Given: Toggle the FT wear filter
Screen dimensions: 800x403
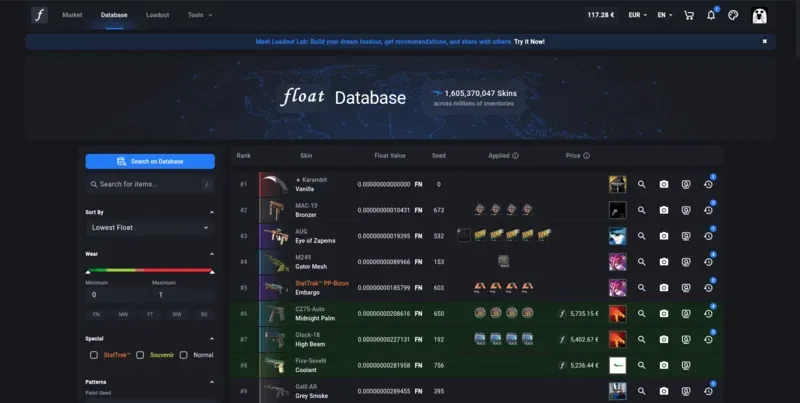Looking at the screenshot, I should coord(150,314).
